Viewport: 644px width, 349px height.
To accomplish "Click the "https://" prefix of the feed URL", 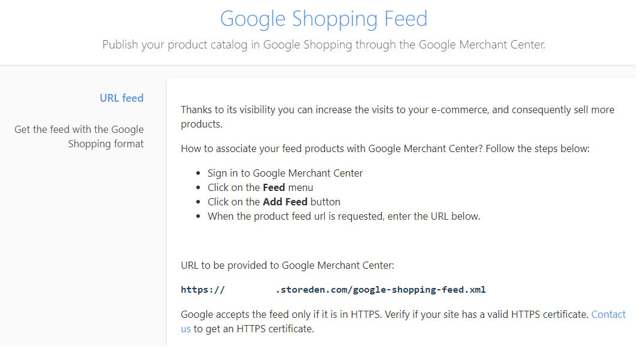I will tap(202, 290).
